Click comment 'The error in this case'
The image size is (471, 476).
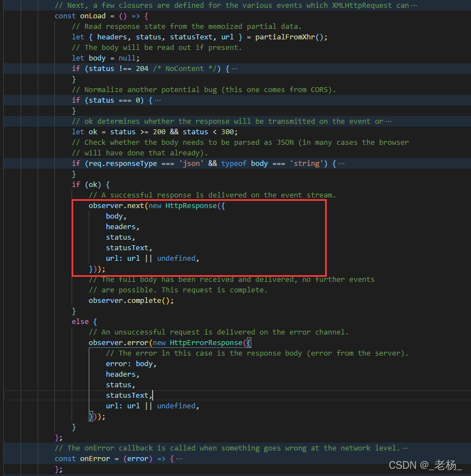pos(257,353)
